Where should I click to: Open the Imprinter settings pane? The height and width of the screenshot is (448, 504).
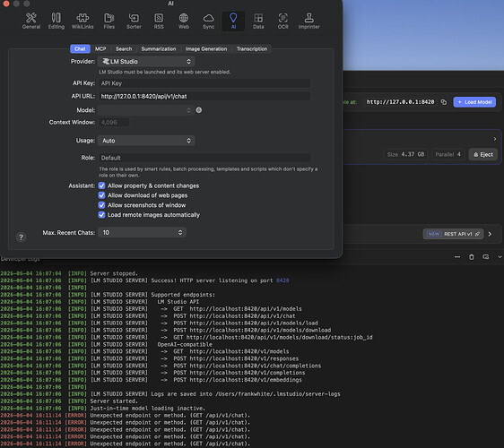(308, 22)
